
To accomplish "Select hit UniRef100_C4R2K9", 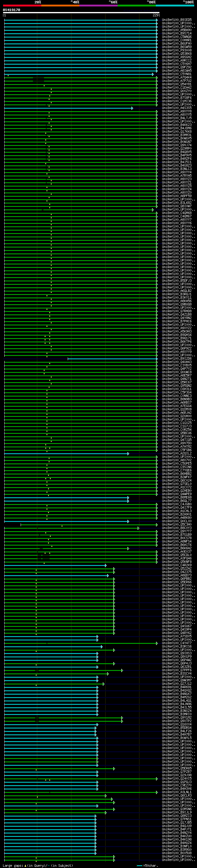I will (x=177, y=565).
